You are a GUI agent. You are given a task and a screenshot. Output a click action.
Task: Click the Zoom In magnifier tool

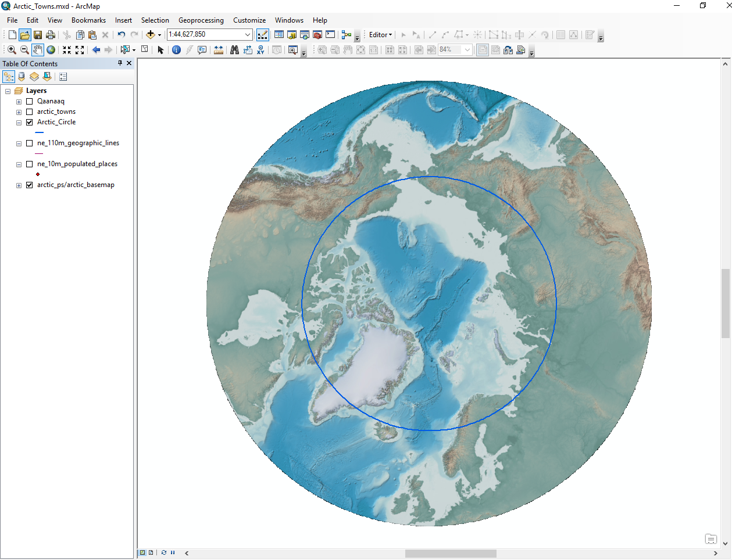[12, 50]
